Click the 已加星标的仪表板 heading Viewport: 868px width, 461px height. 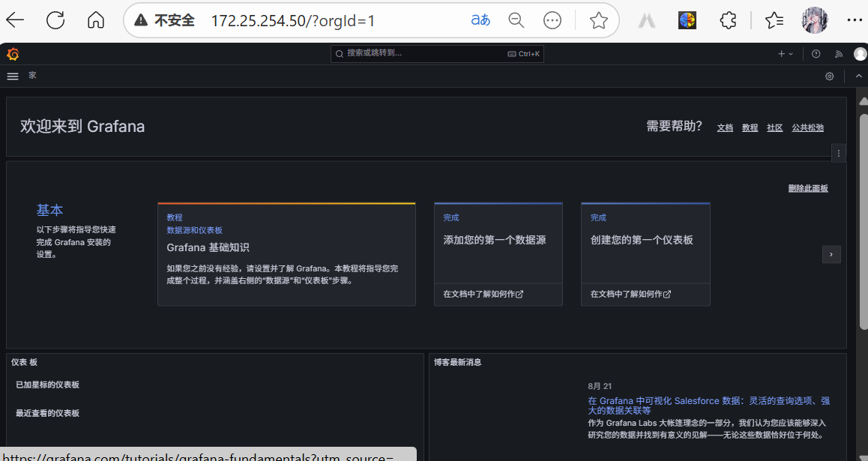point(48,385)
